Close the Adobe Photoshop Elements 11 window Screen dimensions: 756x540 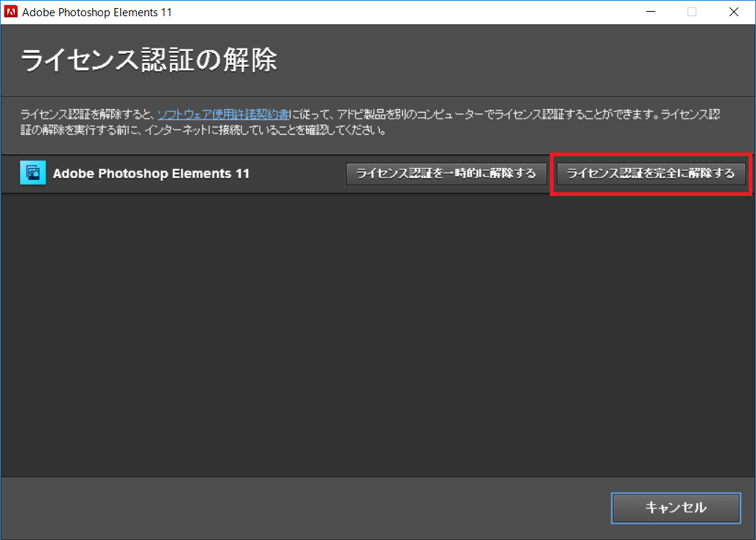click(734, 12)
